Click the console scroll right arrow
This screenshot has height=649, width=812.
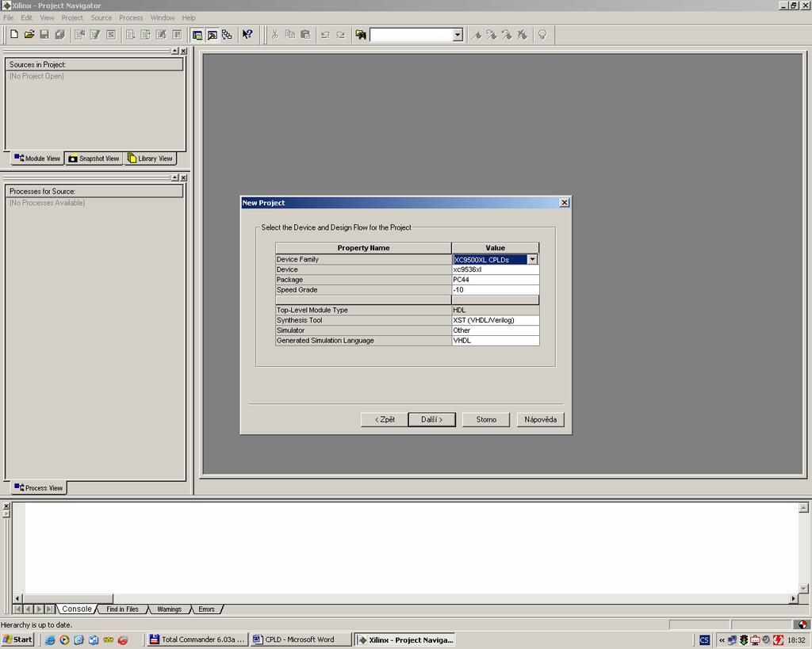pos(793,598)
